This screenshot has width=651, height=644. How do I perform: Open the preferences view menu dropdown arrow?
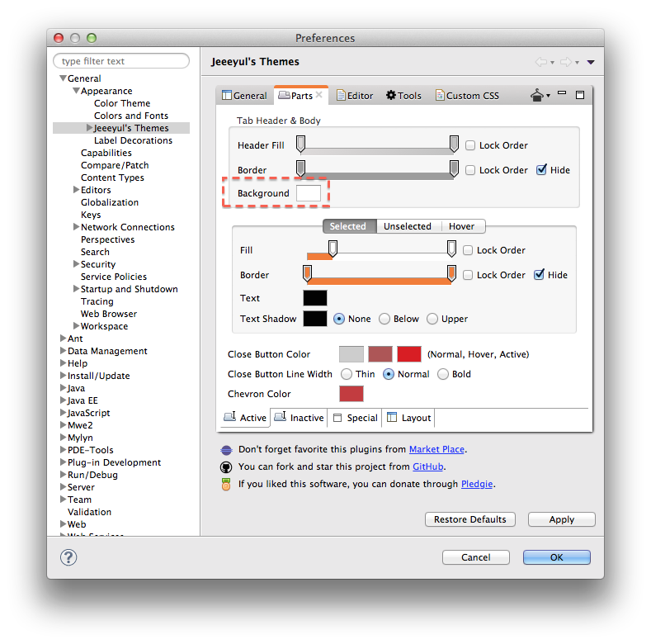point(591,62)
